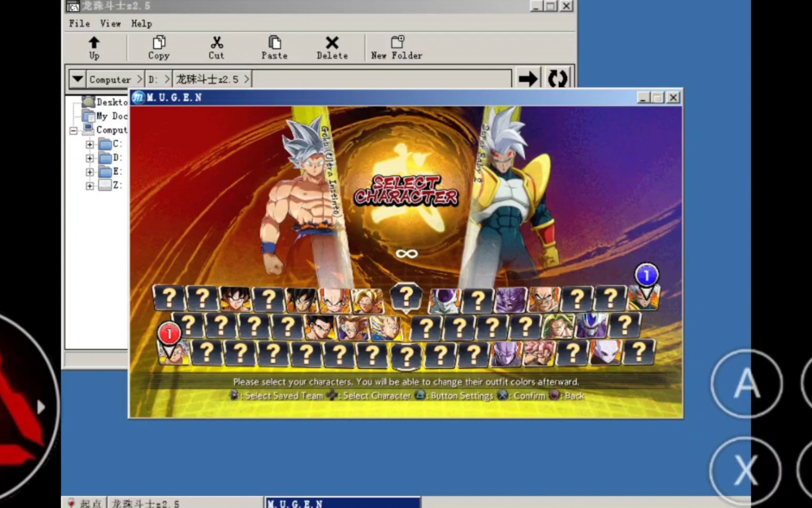Open the Help menu
Viewport: 812px width, 508px height.
click(141, 24)
